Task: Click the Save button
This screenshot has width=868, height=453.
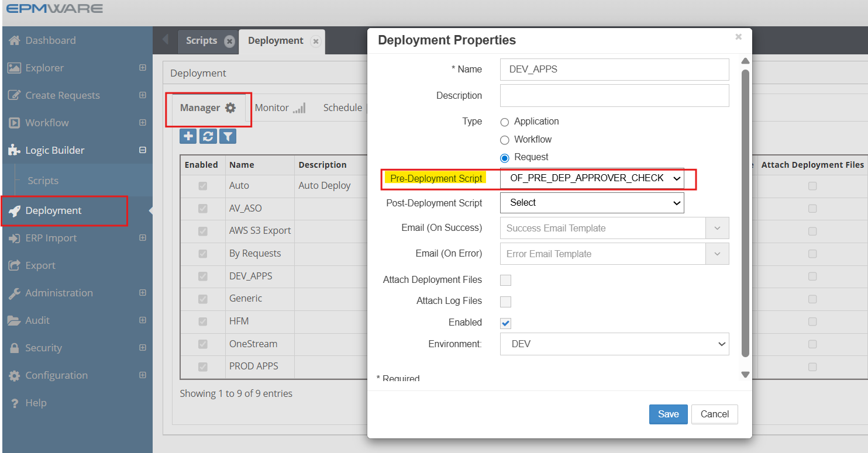Action: (668, 414)
